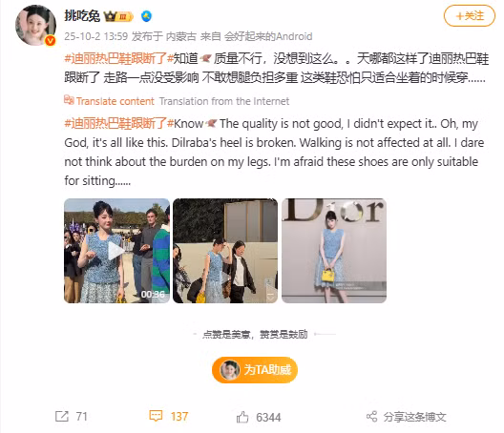Click the orange V verified mark on the avatar

click(x=51, y=40)
